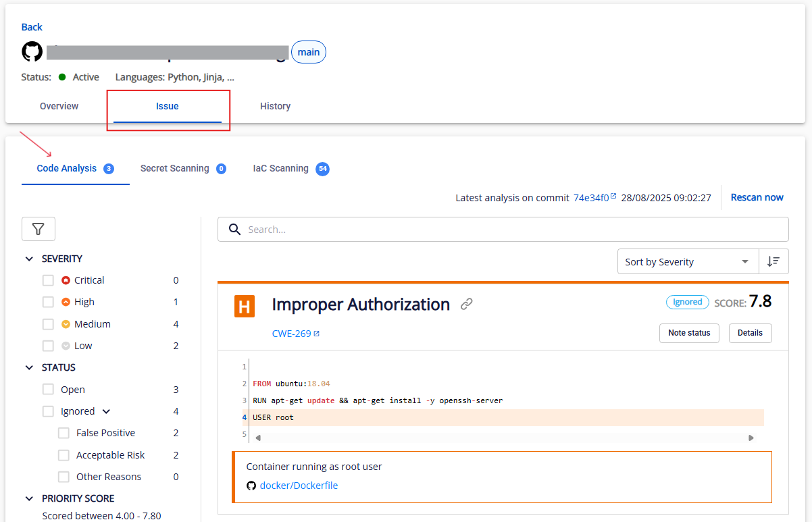Screen dimensions: 812x522
Task: Tick the High severity checkbox
Action: point(48,302)
